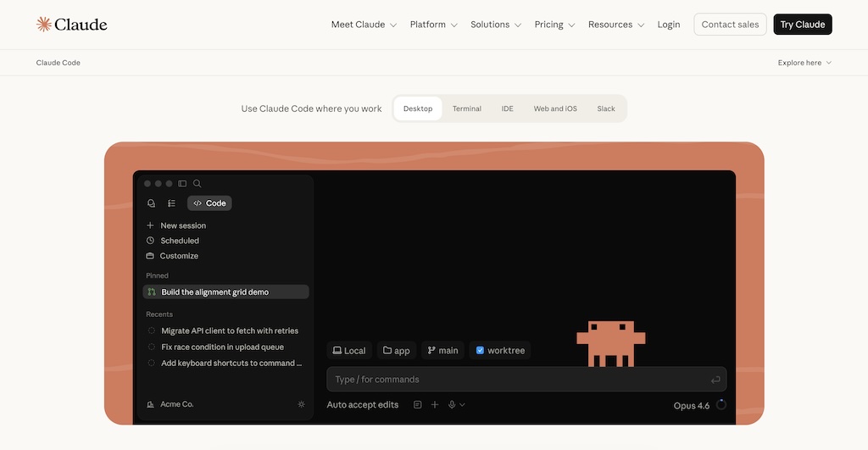
Task: Switch to the Web and iOS tab
Action: click(x=555, y=108)
